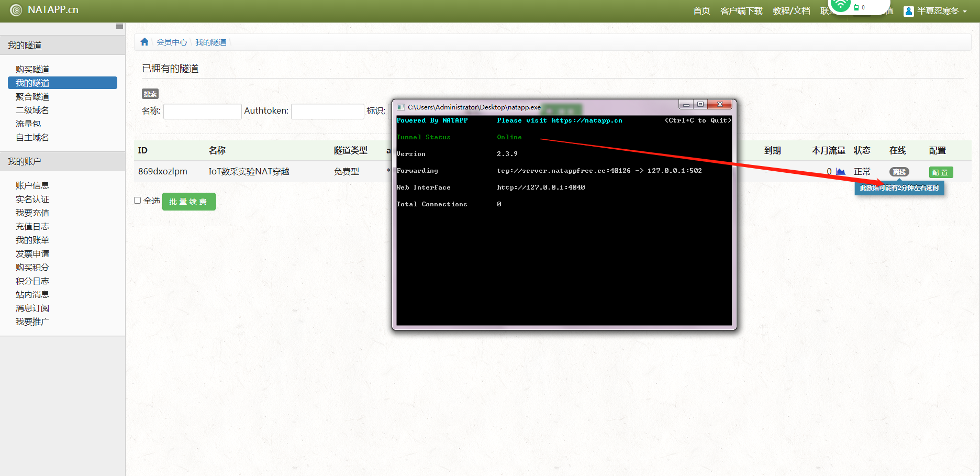Click the 搜索 search label button

[x=150, y=94]
